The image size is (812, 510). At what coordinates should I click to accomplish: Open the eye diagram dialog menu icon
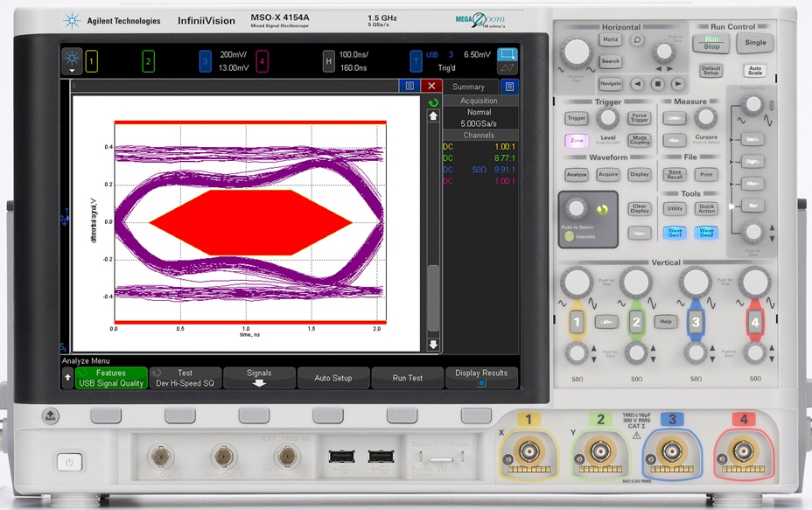click(409, 86)
